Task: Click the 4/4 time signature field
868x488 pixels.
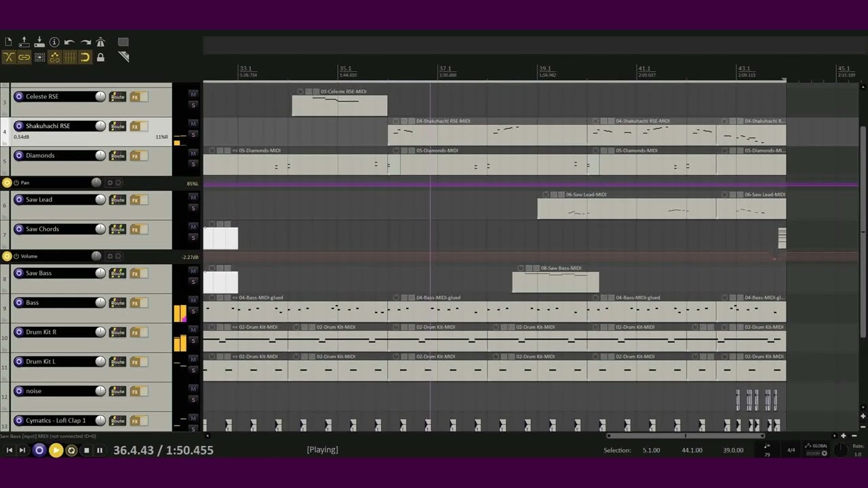Action: point(791,450)
